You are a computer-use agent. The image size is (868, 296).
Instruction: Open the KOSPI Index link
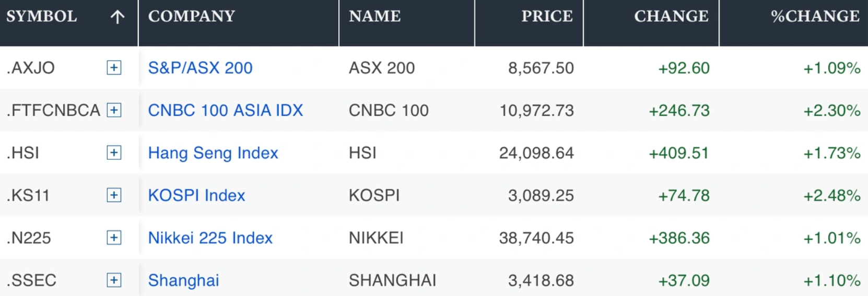[196, 195]
